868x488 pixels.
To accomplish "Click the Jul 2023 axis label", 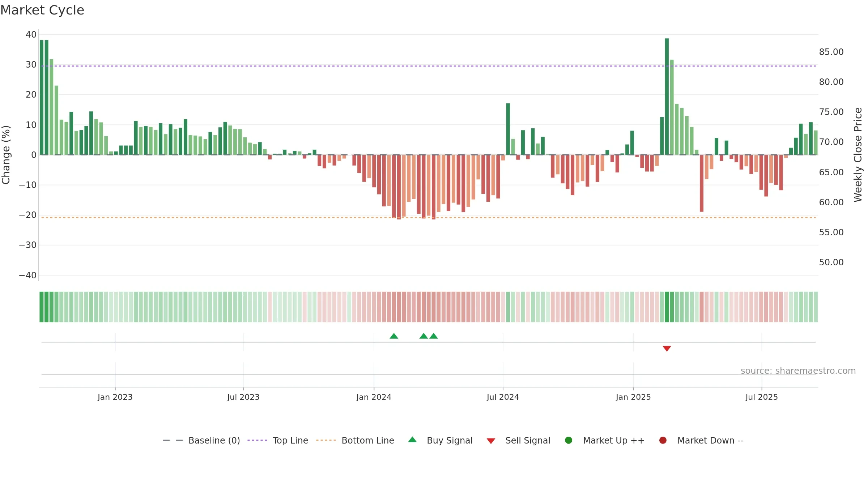I will tap(243, 397).
